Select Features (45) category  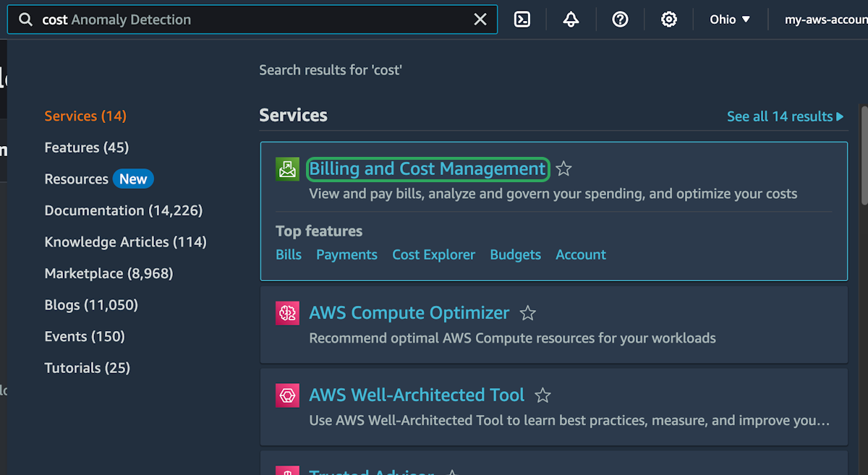(86, 147)
